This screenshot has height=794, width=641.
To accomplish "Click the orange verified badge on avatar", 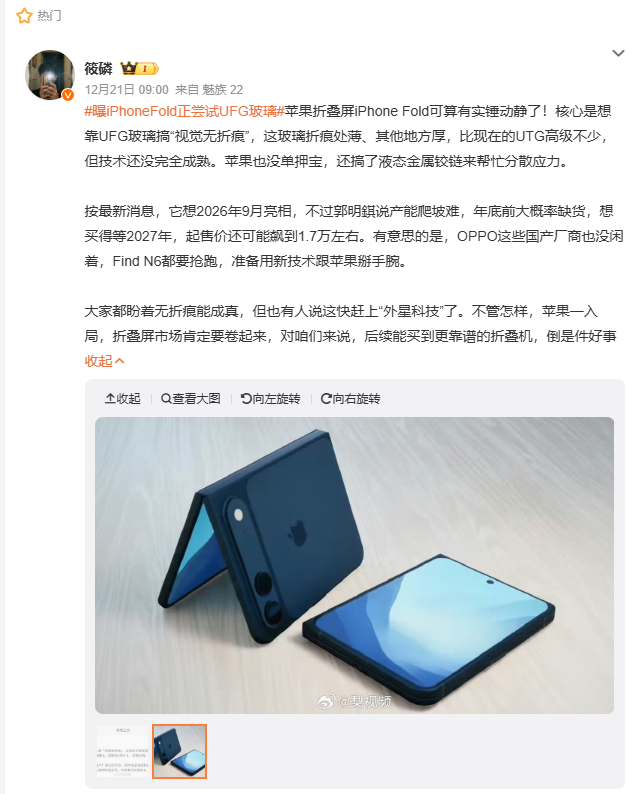I will (x=68, y=95).
